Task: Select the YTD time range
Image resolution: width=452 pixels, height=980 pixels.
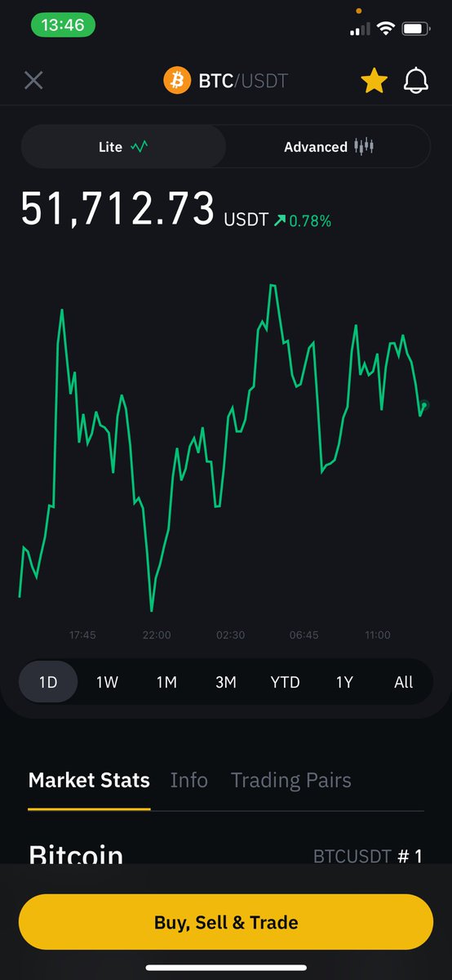Action: 285,682
